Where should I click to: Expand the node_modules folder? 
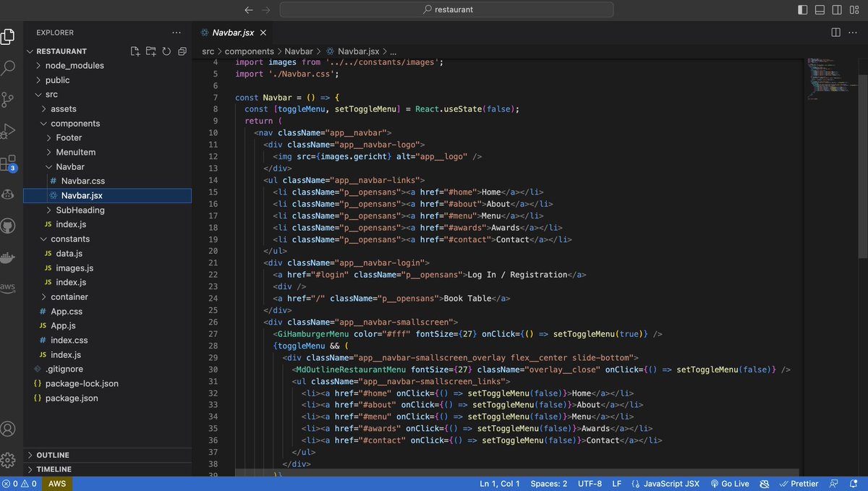[107, 66]
